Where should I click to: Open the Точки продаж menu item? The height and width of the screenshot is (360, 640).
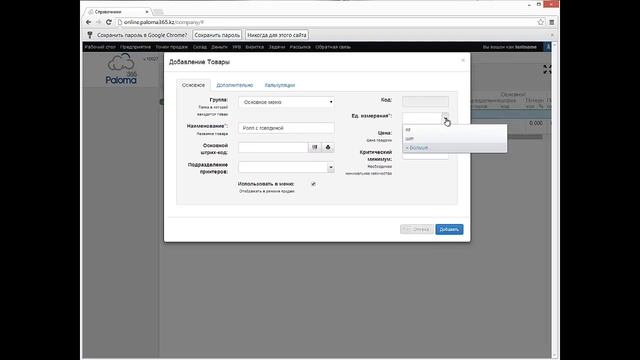[x=171, y=47]
